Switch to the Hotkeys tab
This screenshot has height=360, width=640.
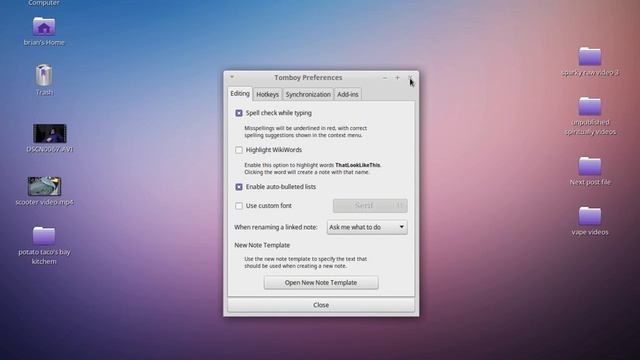267,94
